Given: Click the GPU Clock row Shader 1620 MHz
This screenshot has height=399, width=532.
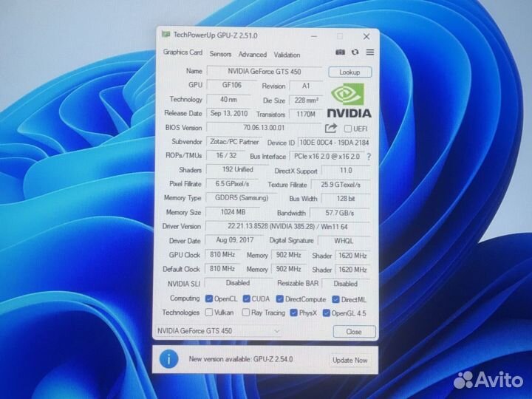Looking at the screenshot, I should click(352, 256).
